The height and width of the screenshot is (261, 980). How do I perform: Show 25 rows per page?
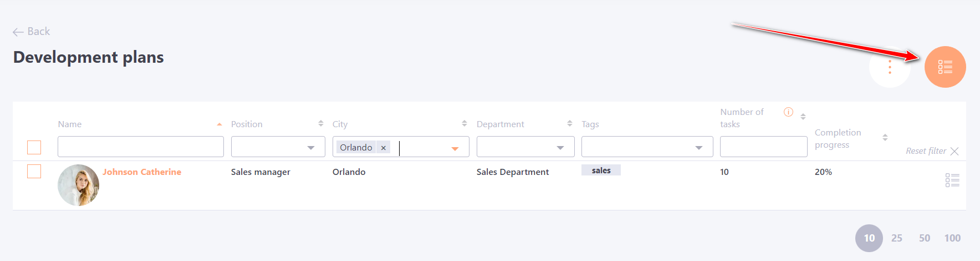tap(897, 238)
